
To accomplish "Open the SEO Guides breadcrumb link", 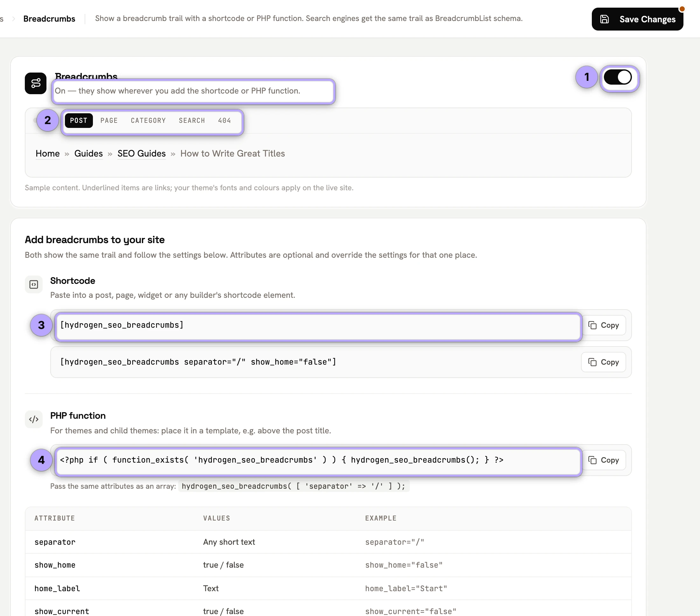I will point(142,154).
